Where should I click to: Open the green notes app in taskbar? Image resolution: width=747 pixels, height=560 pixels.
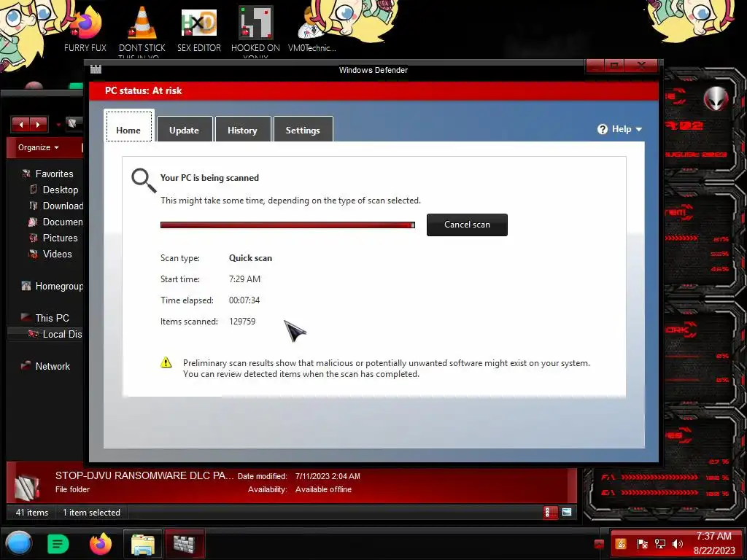tap(58, 543)
